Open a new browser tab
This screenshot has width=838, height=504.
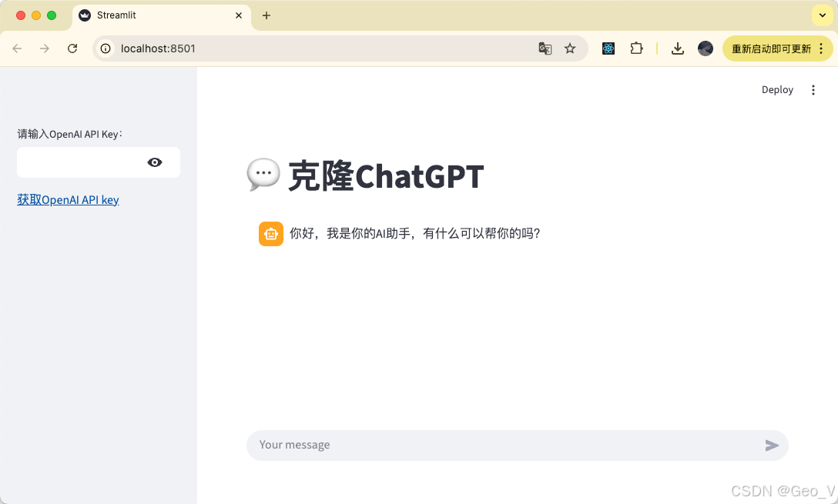click(266, 15)
